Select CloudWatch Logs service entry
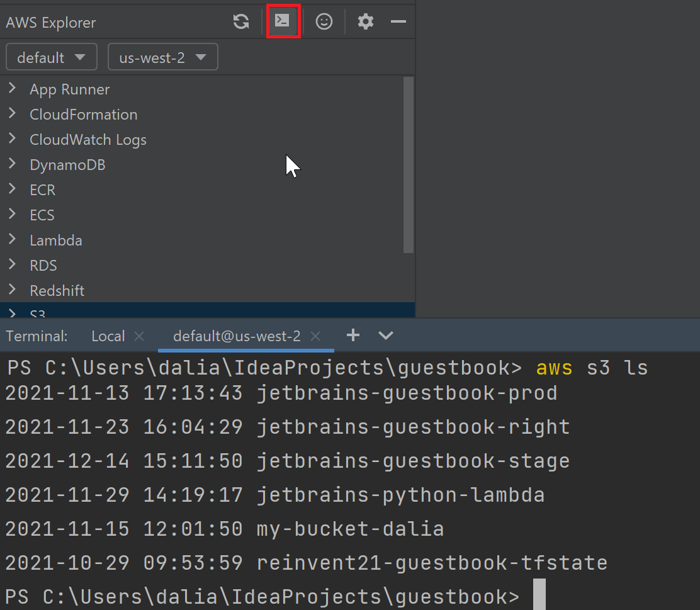 (x=88, y=140)
